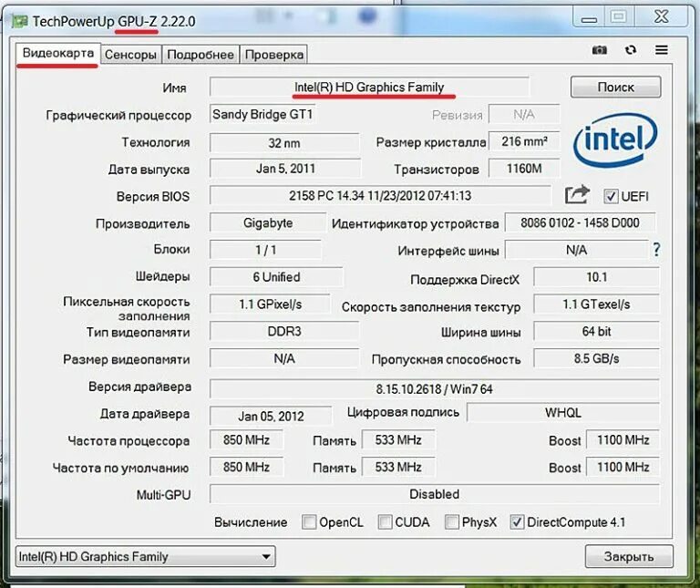
Task: Click the Пропускная способность label
Action: (446, 359)
